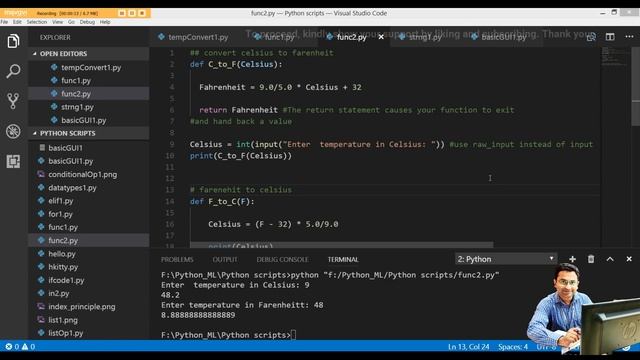Open the editor More Actions ellipsis

[x=629, y=37]
